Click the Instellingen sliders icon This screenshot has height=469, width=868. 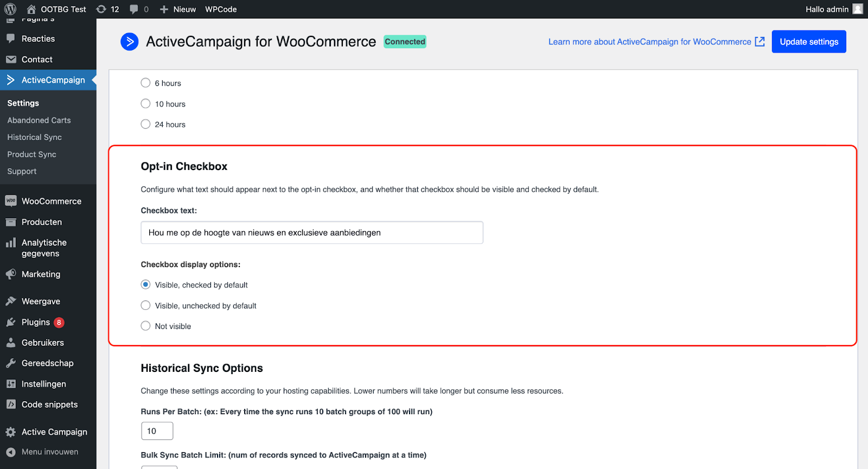tap(11, 384)
